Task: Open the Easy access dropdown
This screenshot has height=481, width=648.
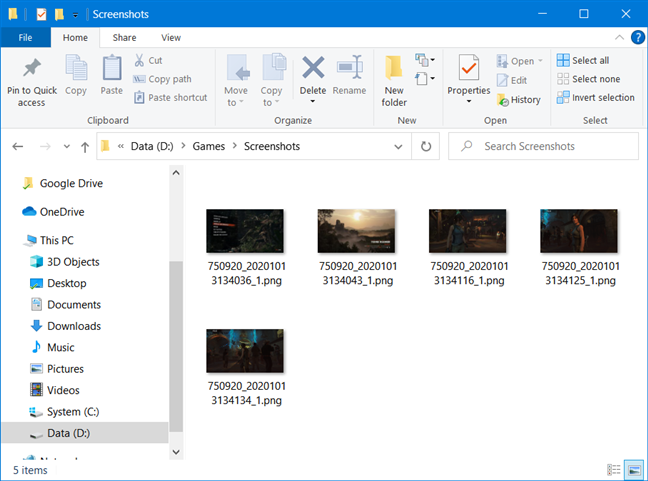Action: pos(425,78)
